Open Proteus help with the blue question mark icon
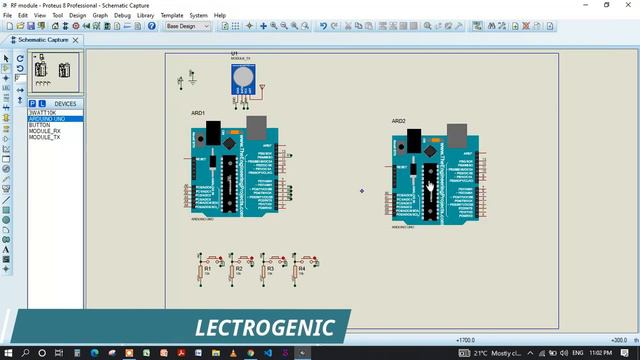Viewport: 640px width, 360px height. tap(151, 26)
